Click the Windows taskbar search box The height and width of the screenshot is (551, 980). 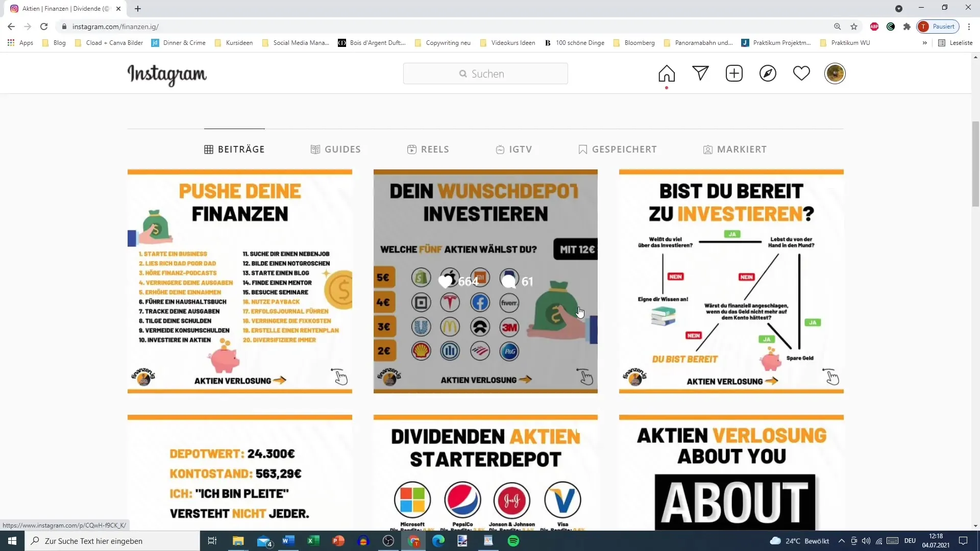112,541
